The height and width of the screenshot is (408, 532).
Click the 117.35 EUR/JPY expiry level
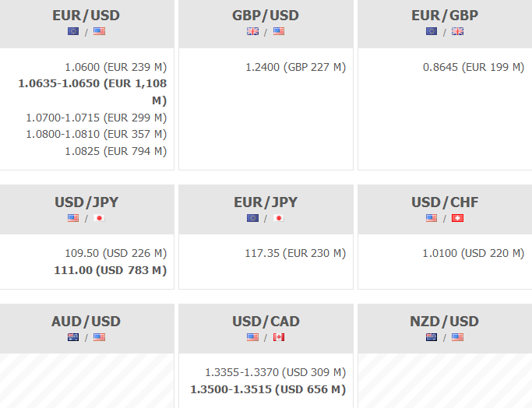point(295,253)
